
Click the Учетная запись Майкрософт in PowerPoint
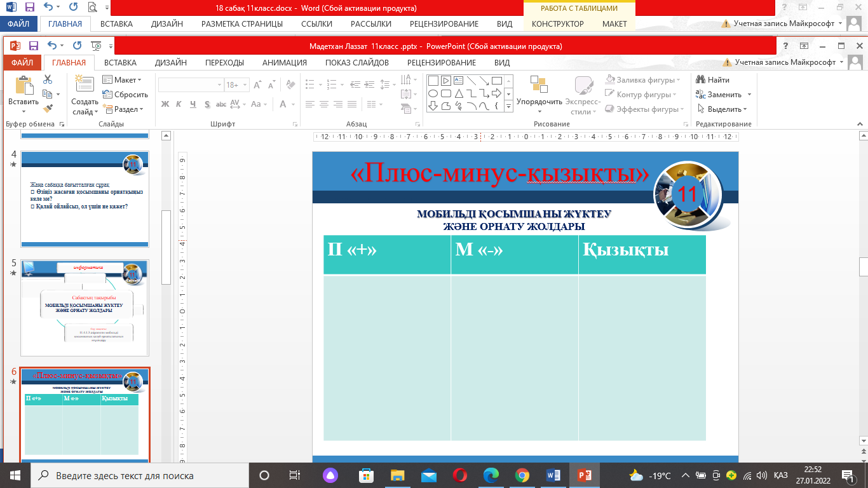[784, 63]
